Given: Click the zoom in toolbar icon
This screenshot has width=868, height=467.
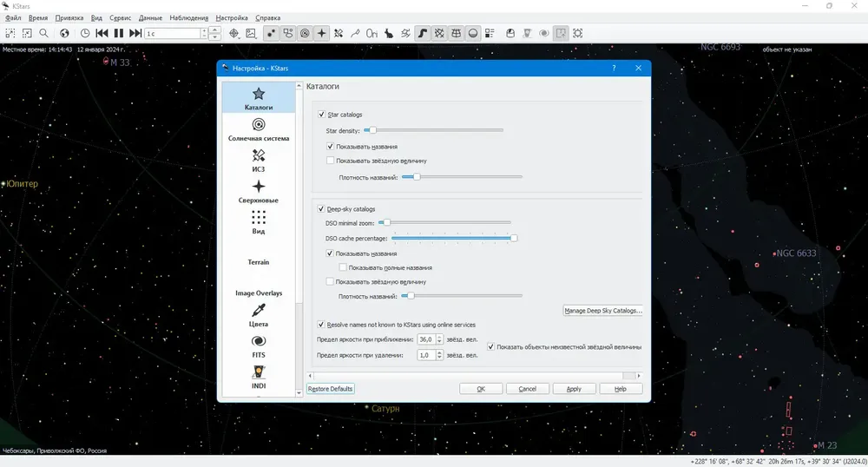Looking at the screenshot, I should point(10,33).
